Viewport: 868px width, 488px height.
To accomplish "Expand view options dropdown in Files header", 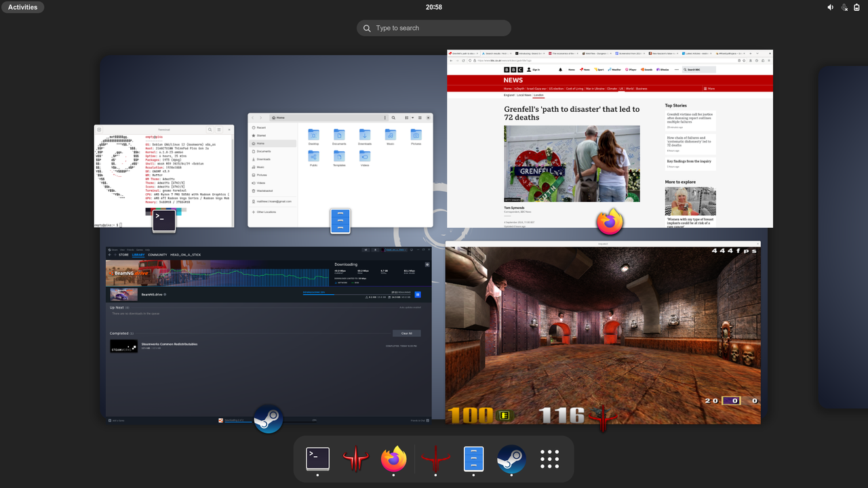I will [412, 118].
